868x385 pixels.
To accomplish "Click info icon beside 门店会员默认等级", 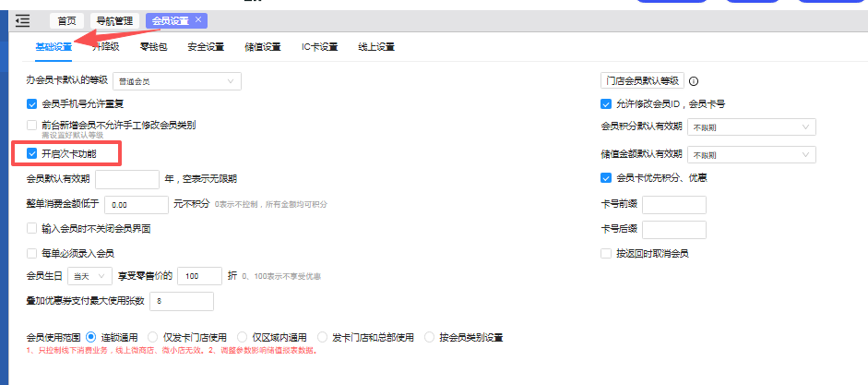I will (x=694, y=81).
